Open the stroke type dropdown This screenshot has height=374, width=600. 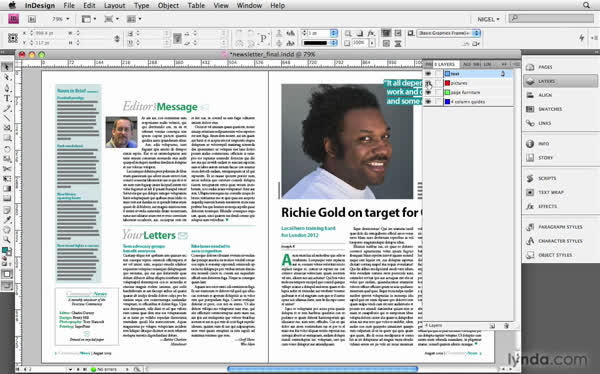pyautogui.click(x=334, y=43)
